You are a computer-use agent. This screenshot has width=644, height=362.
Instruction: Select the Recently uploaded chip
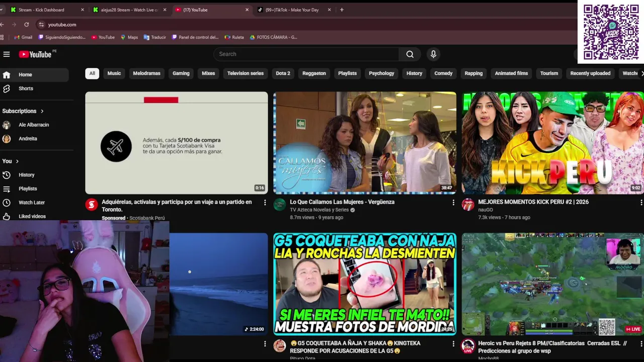[590, 73]
